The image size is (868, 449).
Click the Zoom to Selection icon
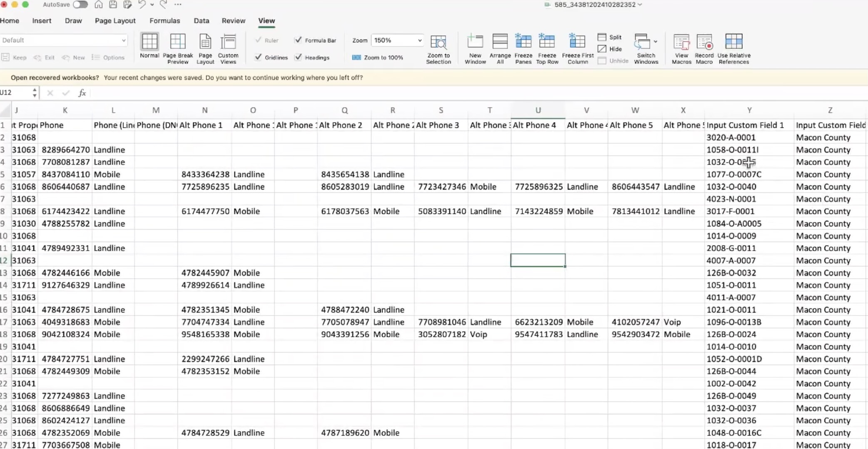(x=438, y=42)
